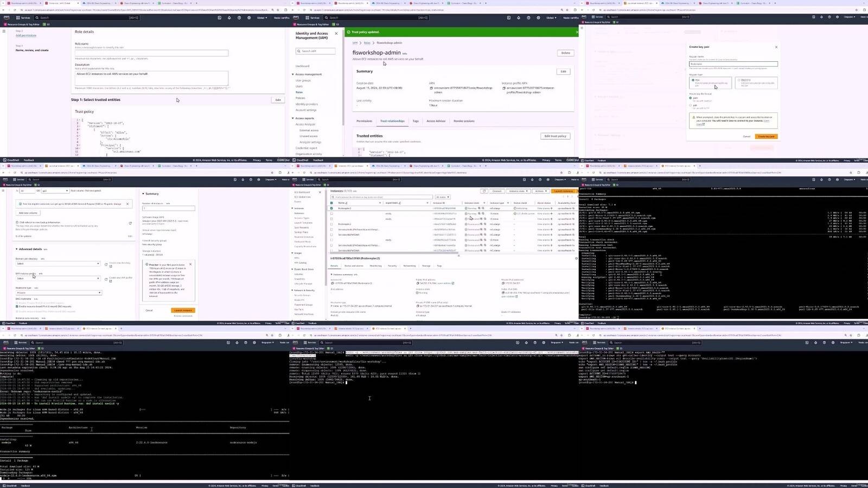Close the Create key pair dialog

[x=776, y=47]
